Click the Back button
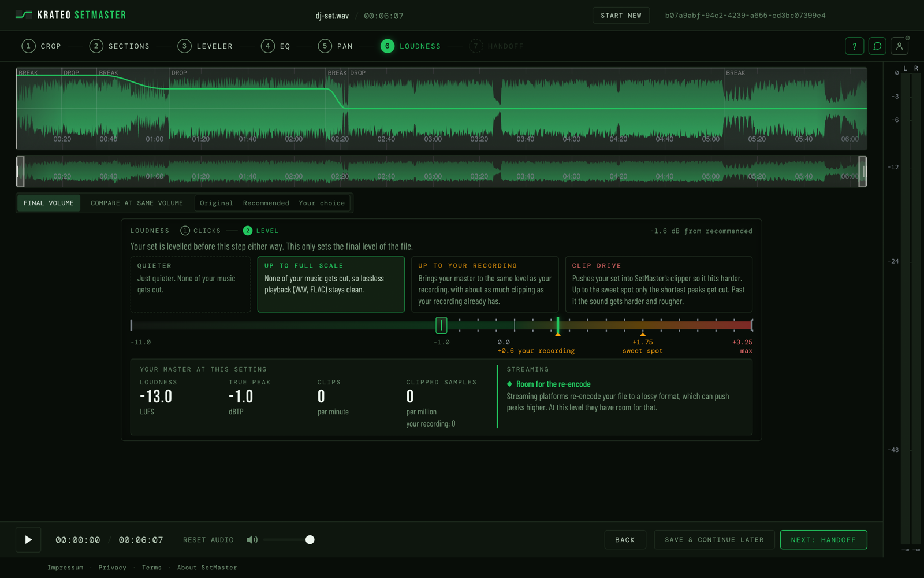Viewport: 924px width, 578px height. click(x=625, y=540)
